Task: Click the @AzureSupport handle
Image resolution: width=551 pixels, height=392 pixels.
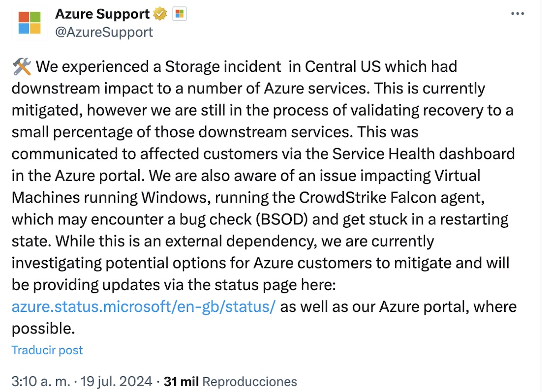Action: click(x=104, y=32)
